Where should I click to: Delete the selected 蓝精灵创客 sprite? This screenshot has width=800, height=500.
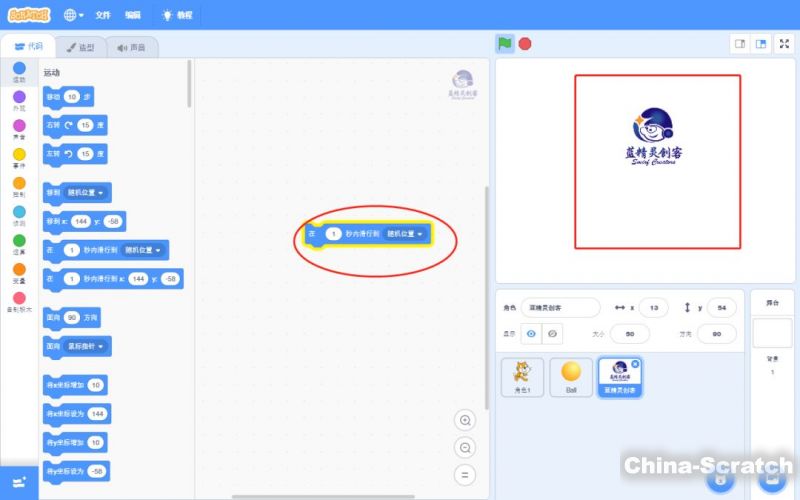(x=635, y=363)
